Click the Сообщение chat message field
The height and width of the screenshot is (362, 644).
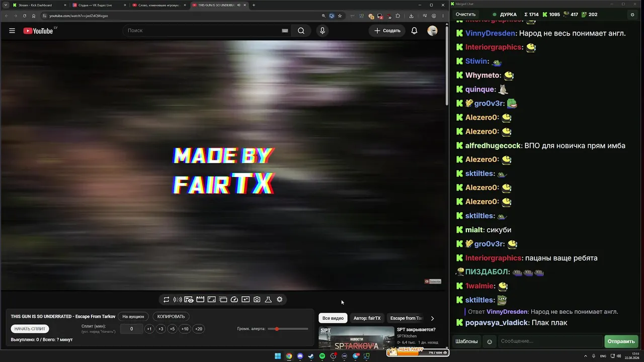coord(549,342)
